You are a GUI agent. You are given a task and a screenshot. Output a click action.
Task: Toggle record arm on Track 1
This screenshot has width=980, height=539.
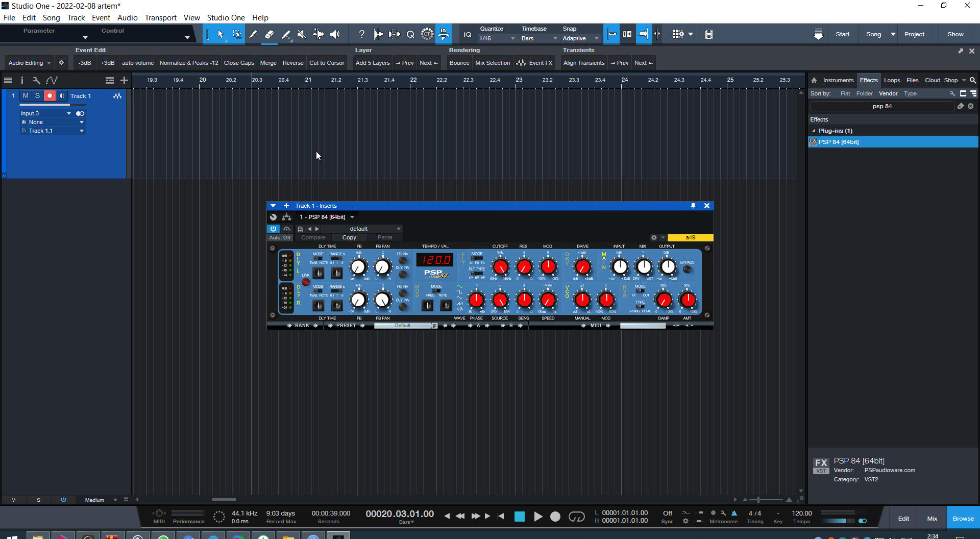50,95
